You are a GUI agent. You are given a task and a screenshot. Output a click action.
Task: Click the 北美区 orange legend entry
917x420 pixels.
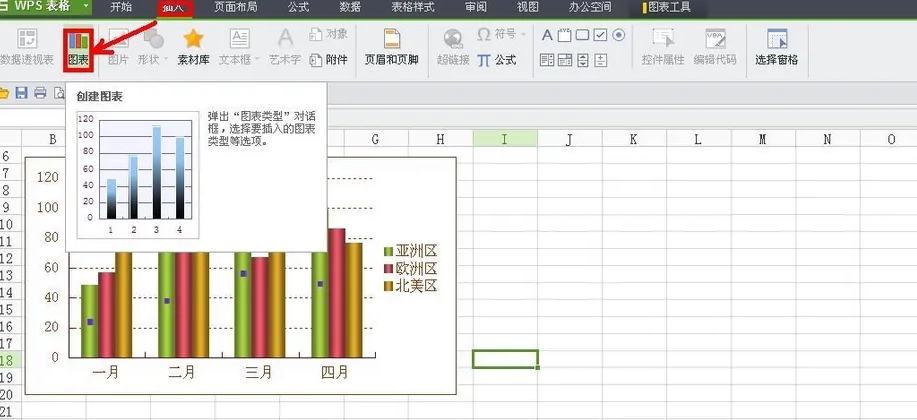click(x=411, y=286)
